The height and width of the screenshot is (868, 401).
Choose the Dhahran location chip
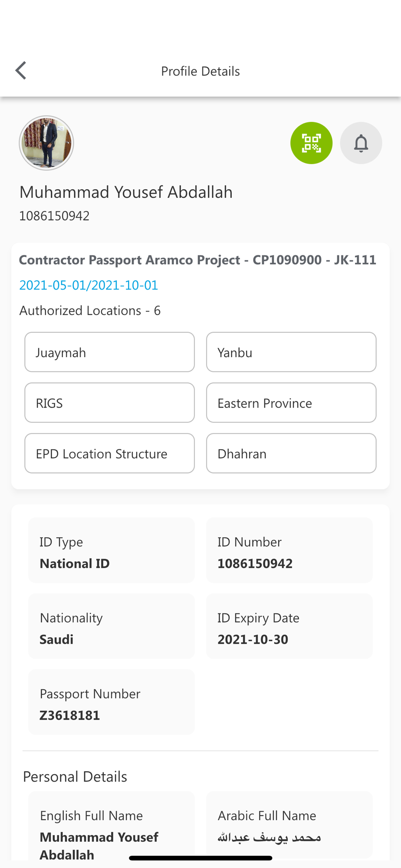tap(291, 453)
